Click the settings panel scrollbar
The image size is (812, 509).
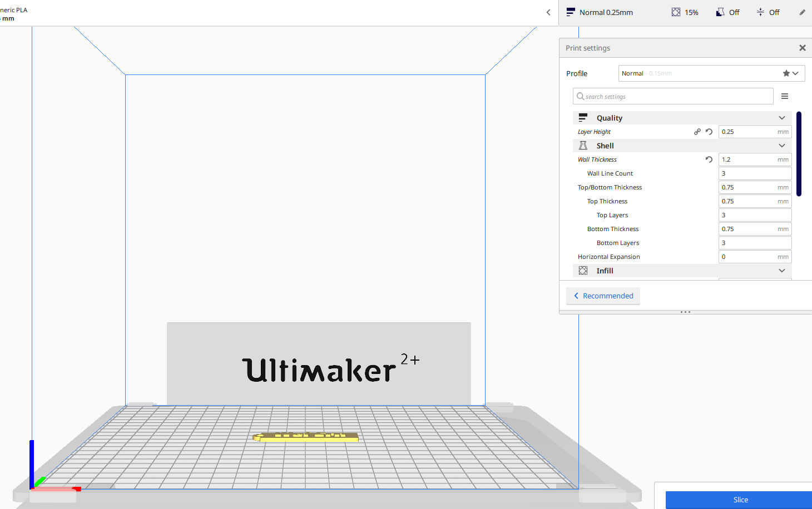[799, 154]
